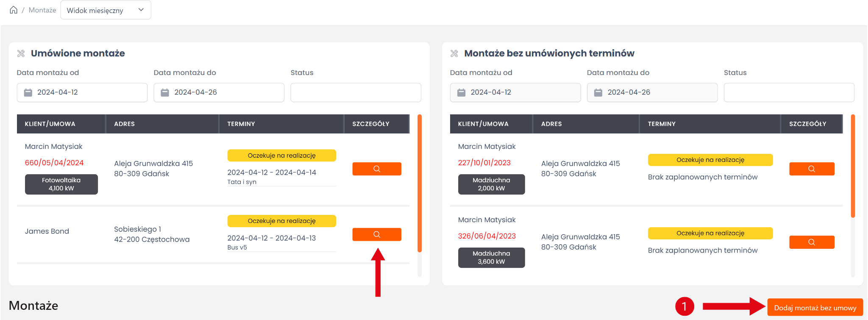868x320 pixels.
Task: Go to Montaże breadcrumb link
Action: click(x=42, y=10)
